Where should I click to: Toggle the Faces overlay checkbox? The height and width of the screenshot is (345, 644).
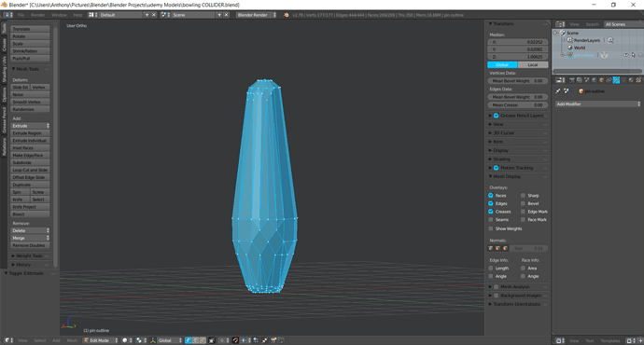coord(491,195)
